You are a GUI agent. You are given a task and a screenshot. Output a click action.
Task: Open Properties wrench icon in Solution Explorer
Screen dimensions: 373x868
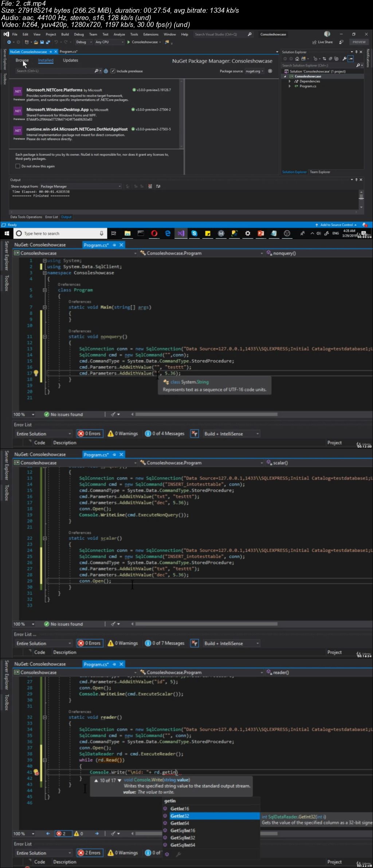coord(344,59)
